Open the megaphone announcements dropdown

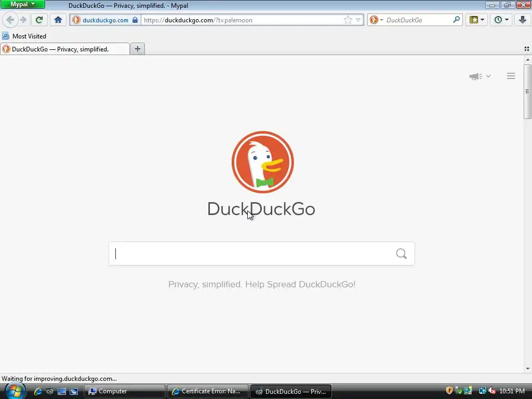pyautogui.click(x=480, y=76)
